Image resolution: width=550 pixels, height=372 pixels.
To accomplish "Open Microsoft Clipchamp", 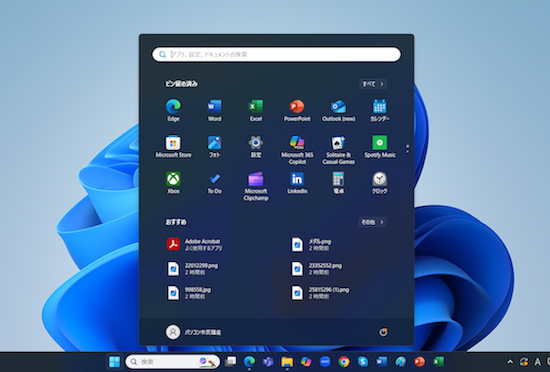I will 256,186.
